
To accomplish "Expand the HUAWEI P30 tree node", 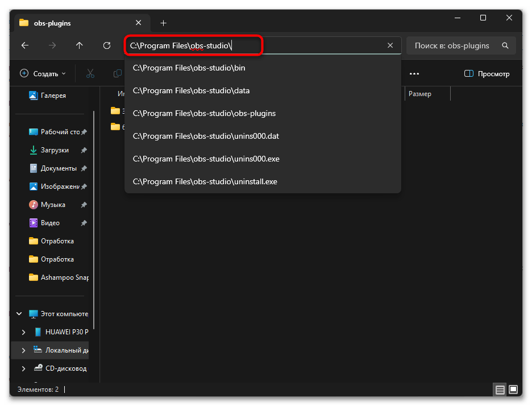I will click(x=23, y=332).
